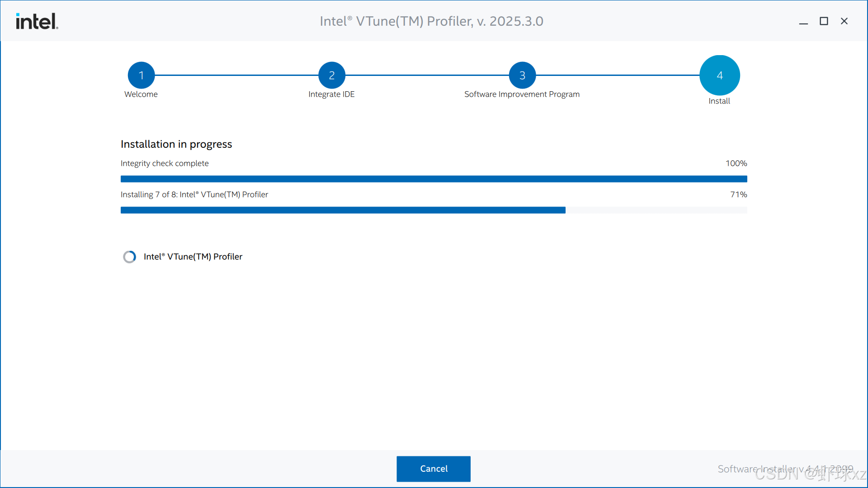
Task: Click the Welcome step label
Action: 141,94
